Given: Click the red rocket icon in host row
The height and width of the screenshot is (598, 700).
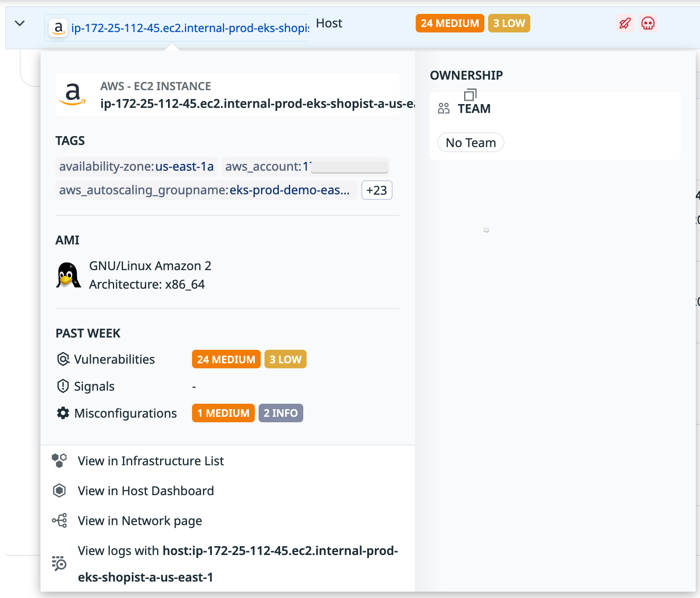Looking at the screenshot, I should [x=625, y=23].
